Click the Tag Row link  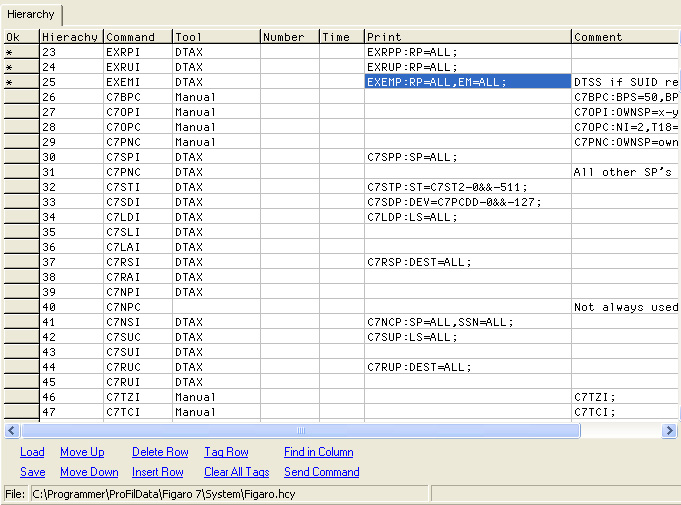[226, 452]
